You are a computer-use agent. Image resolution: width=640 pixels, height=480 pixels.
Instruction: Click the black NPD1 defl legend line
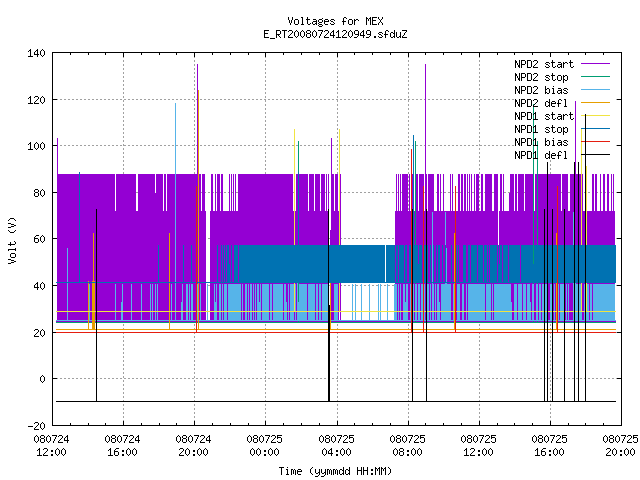coord(595,155)
